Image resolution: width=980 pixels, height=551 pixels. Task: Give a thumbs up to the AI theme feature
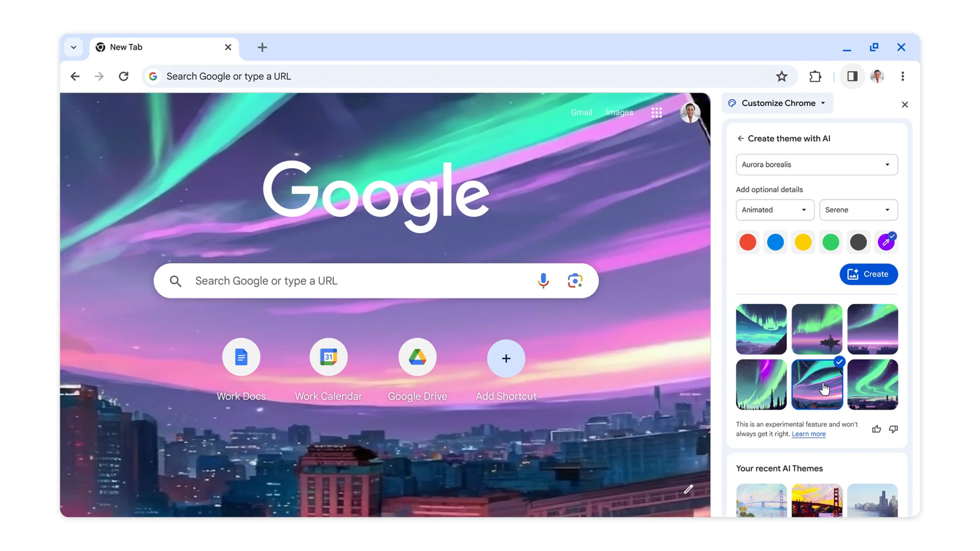[x=876, y=428]
